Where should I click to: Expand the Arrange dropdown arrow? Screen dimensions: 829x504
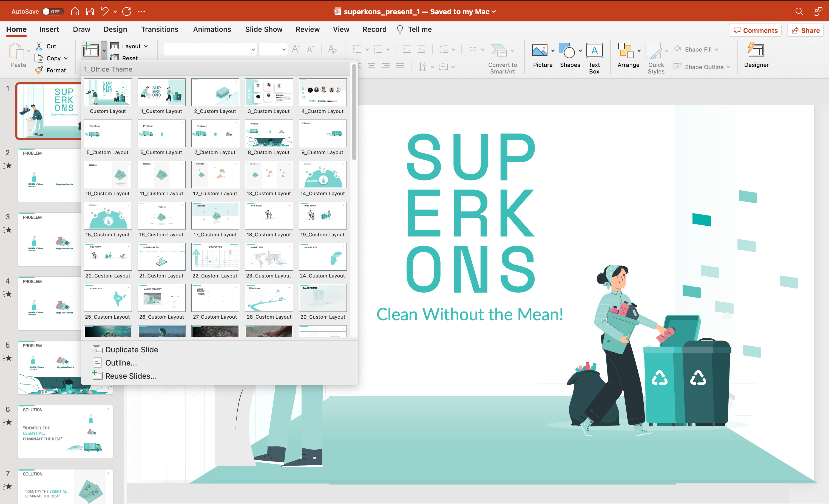(x=639, y=50)
